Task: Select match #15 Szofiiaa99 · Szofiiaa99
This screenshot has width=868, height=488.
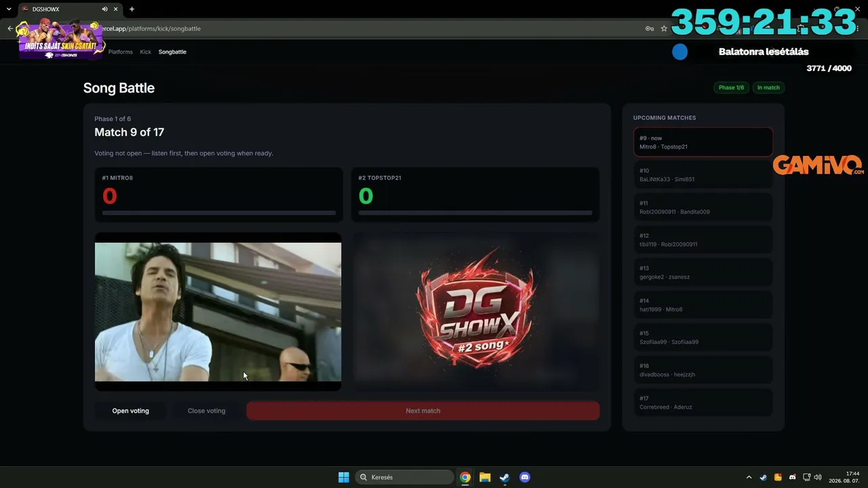Action: (703, 338)
